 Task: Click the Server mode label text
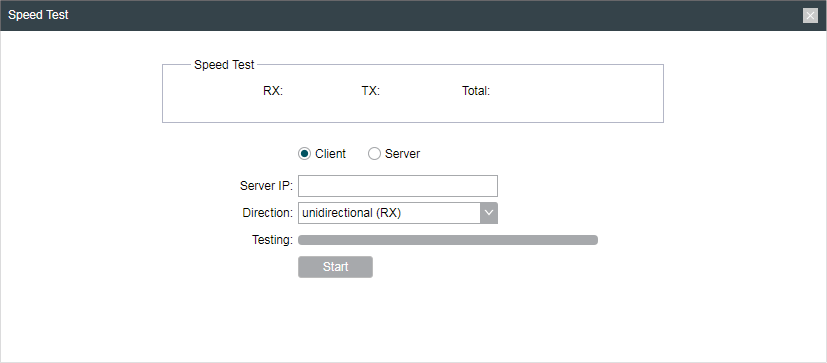[x=402, y=154]
